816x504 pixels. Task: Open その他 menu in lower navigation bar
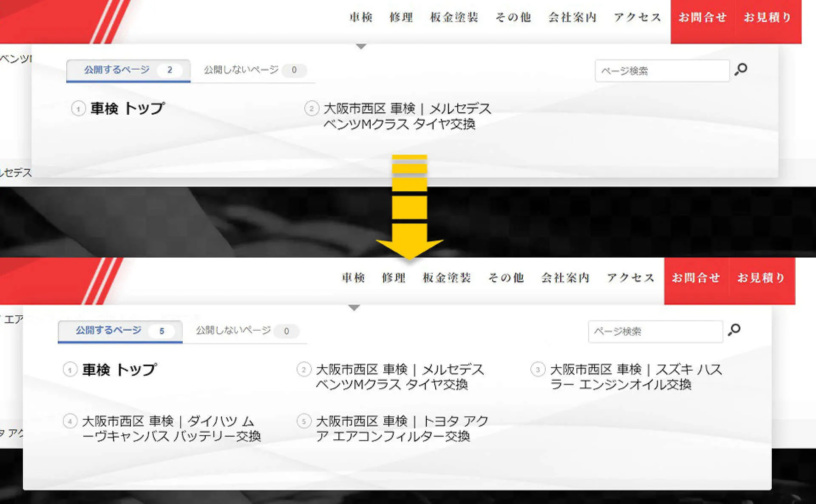click(506, 278)
